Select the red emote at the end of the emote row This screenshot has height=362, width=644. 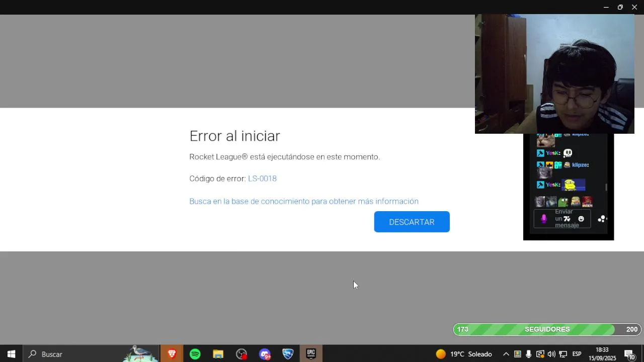click(x=587, y=202)
